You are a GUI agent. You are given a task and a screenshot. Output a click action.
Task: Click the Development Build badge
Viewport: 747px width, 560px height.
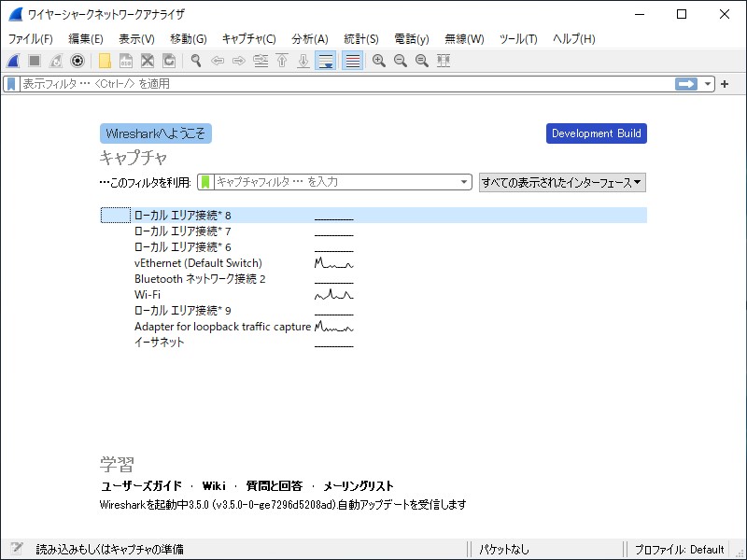pos(597,133)
